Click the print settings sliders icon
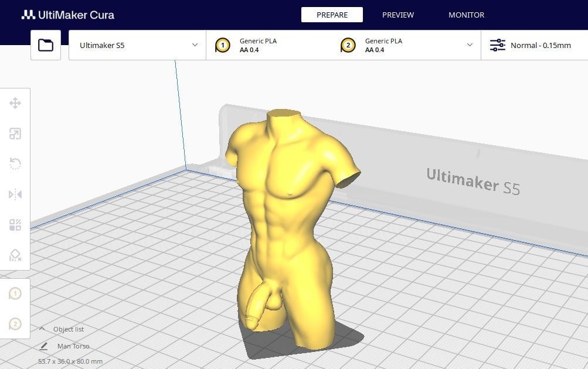This screenshot has width=588, height=369. point(498,45)
